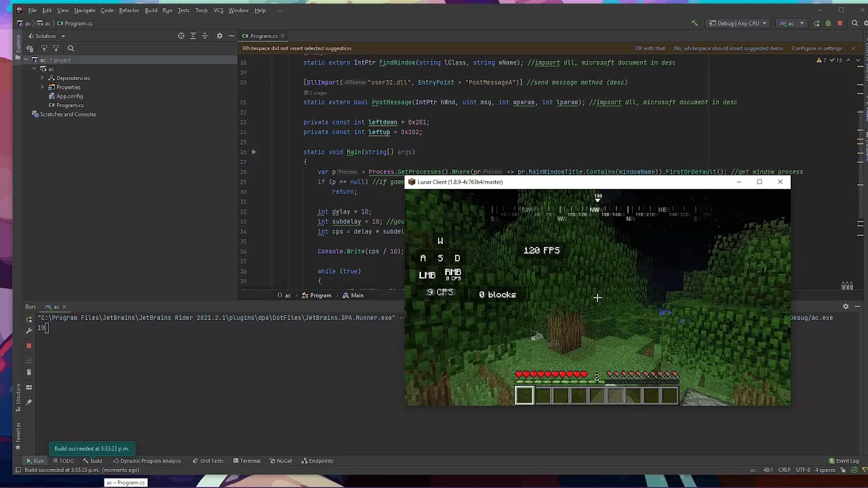
Task: Click 'No, whitespace should insert suggested items'
Action: [728, 48]
